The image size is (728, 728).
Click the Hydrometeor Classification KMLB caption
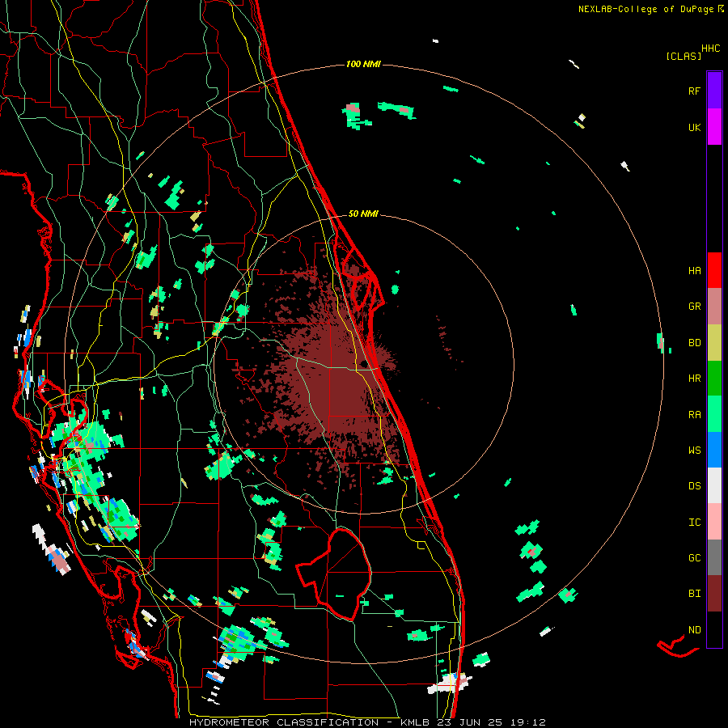tap(367, 722)
